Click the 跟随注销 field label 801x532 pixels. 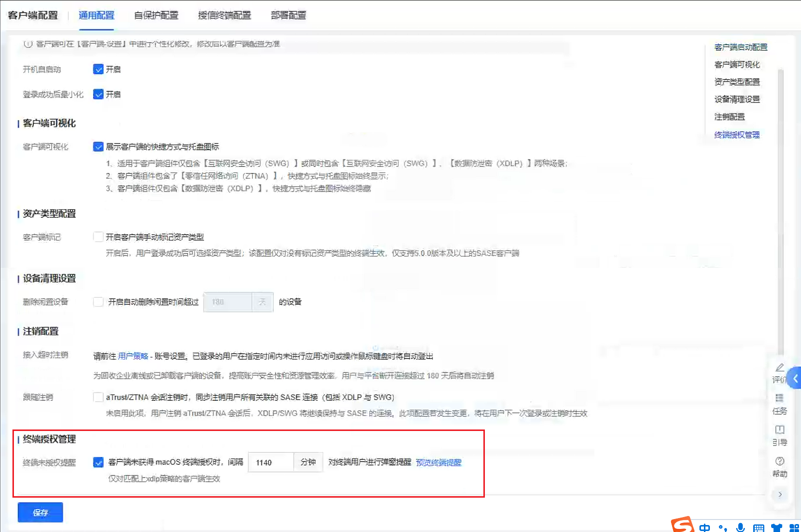[38, 397]
